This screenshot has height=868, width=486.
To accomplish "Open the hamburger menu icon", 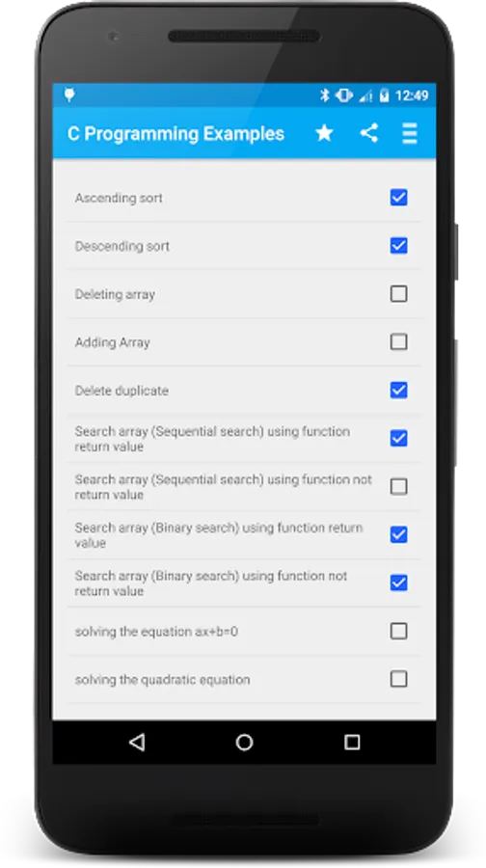I will tap(410, 133).
